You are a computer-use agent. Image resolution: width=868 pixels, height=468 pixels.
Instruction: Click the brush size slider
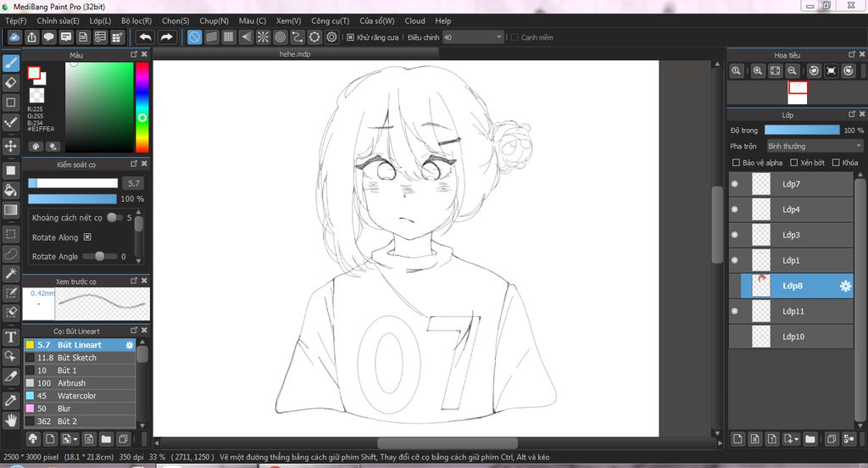click(73, 183)
